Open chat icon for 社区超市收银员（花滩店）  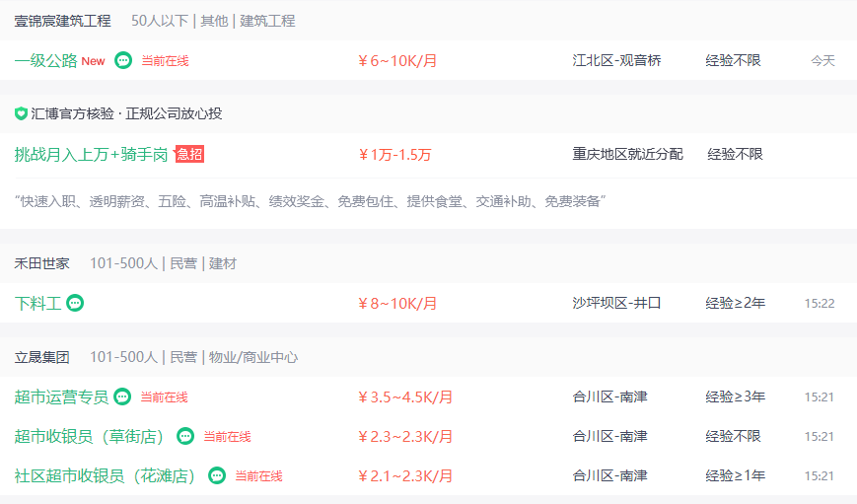click(217, 475)
